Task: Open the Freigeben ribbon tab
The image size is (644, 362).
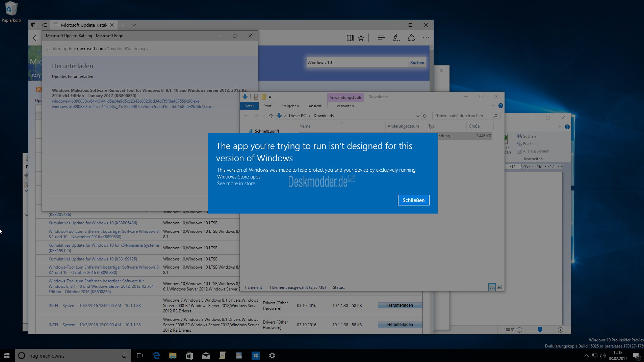Action: (x=290, y=106)
